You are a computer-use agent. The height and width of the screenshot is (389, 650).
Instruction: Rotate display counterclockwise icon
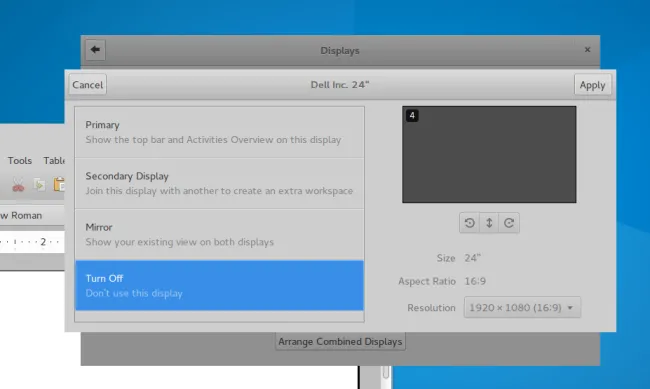coord(469,223)
